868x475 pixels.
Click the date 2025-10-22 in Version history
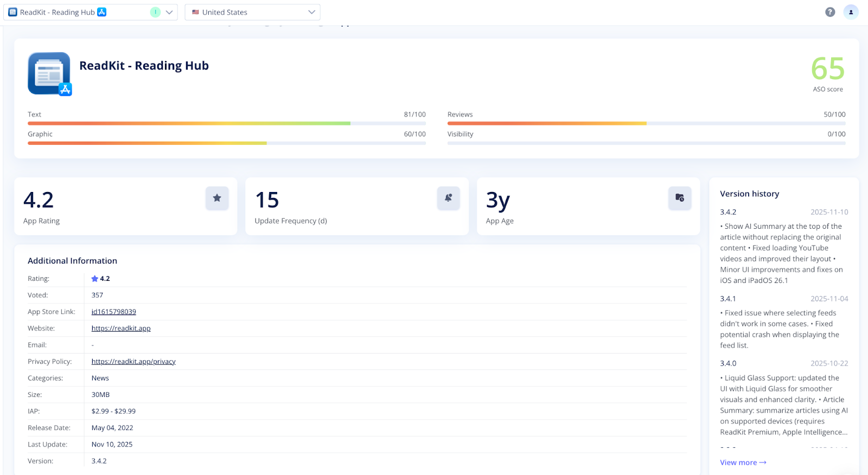pyautogui.click(x=829, y=363)
